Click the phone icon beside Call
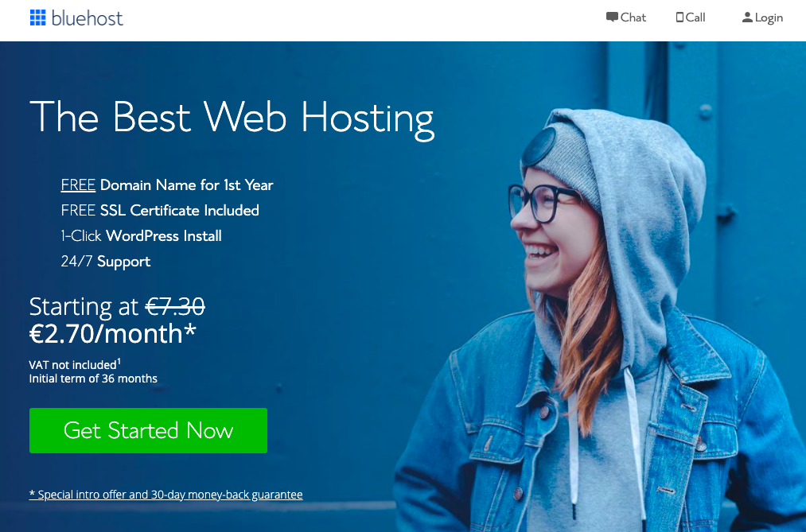Viewport: 806px width, 532px height. click(x=679, y=17)
